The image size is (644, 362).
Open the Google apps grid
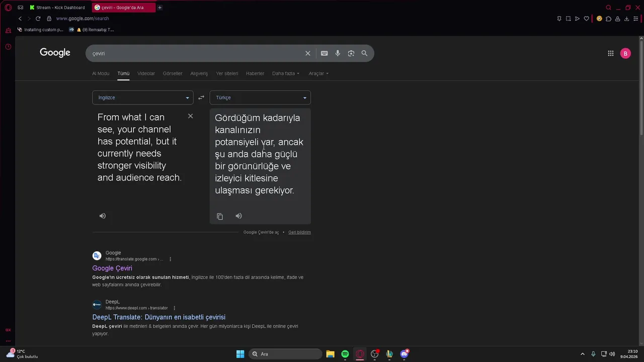[x=610, y=53]
